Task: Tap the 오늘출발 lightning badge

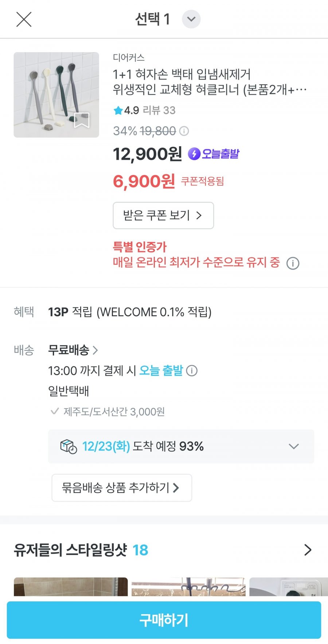Action: tap(214, 154)
